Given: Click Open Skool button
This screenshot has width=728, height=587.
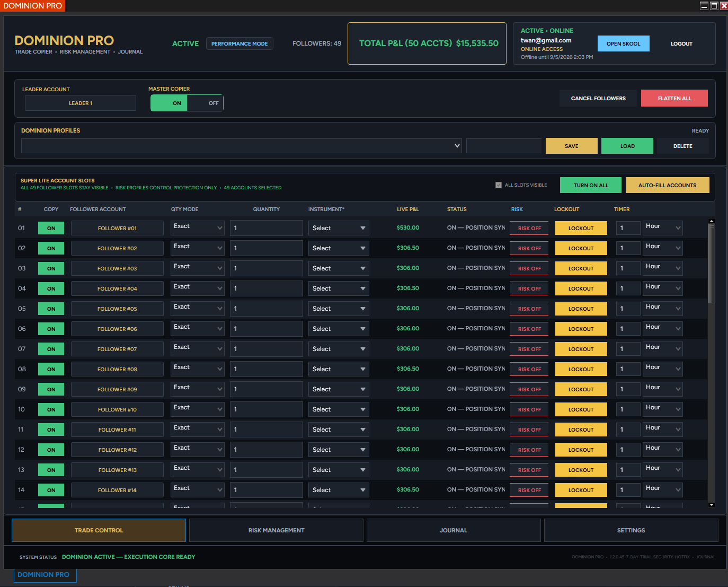Looking at the screenshot, I should [624, 43].
